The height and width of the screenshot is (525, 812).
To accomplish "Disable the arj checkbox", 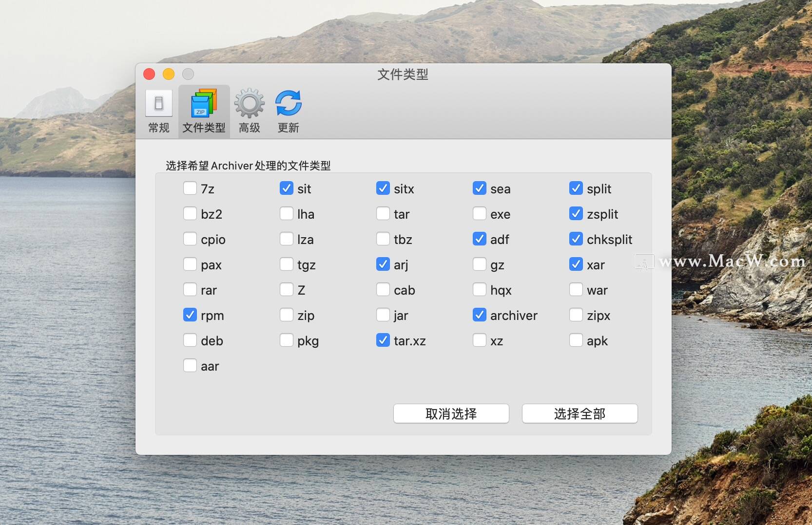I will point(383,264).
